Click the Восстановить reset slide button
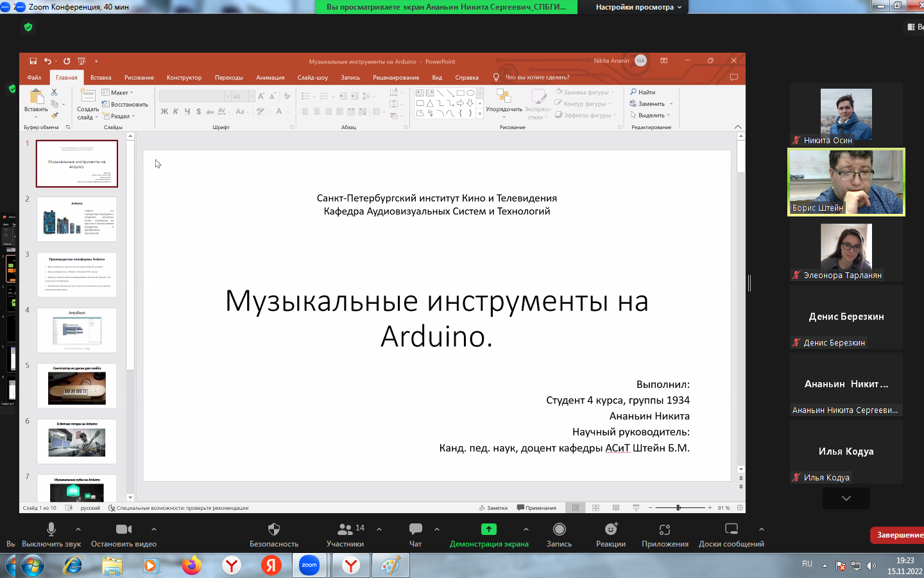The width and height of the screenshot is (924, 578). pos(124,104)
